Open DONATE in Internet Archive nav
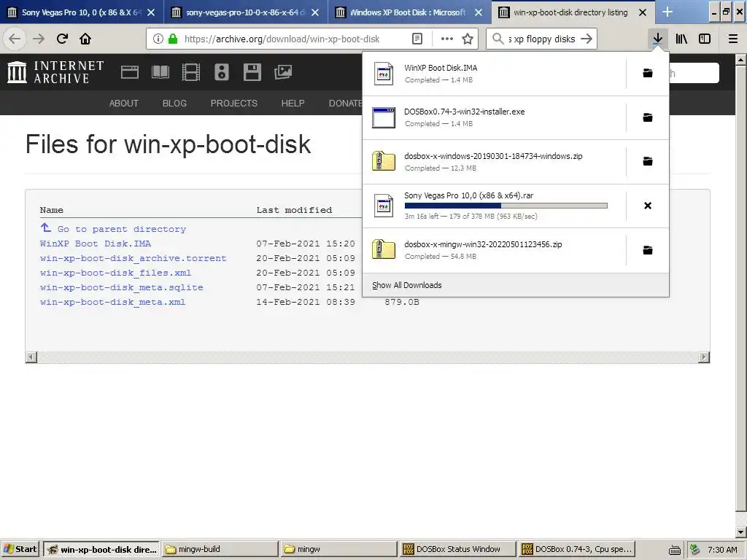747x560 pixels. point(345,104)
